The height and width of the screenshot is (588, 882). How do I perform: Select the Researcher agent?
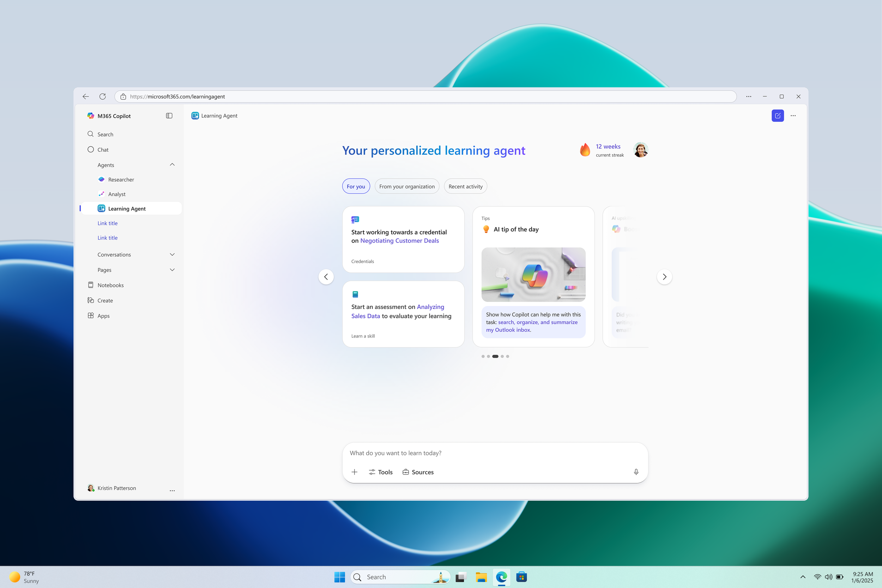[x=121, y=180]
